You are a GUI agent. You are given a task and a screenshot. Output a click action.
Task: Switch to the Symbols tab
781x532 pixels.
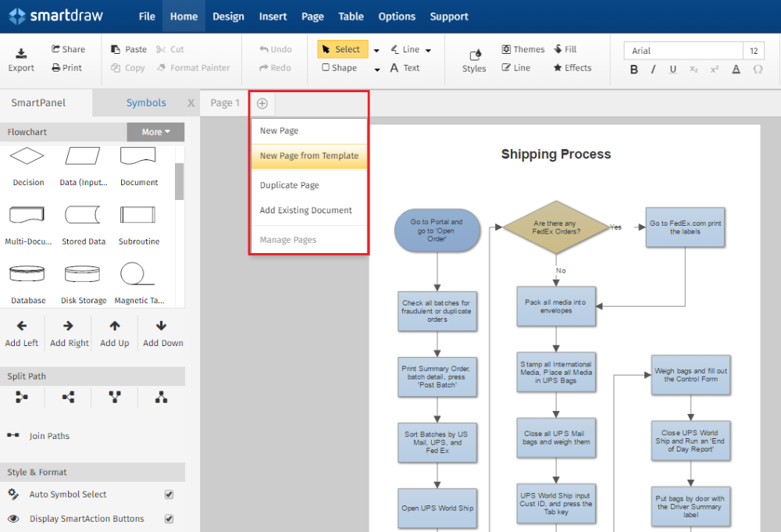tap(146, 102)
